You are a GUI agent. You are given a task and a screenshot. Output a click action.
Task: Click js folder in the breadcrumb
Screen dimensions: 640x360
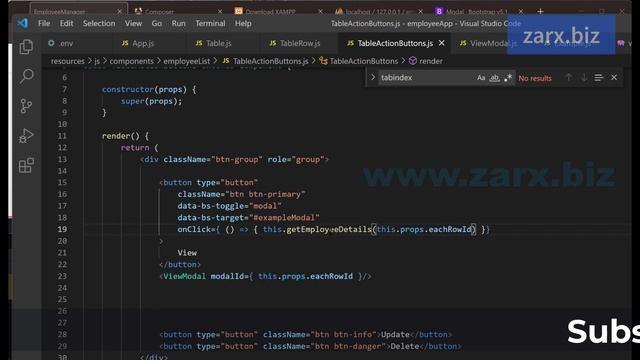pos(97,61)
